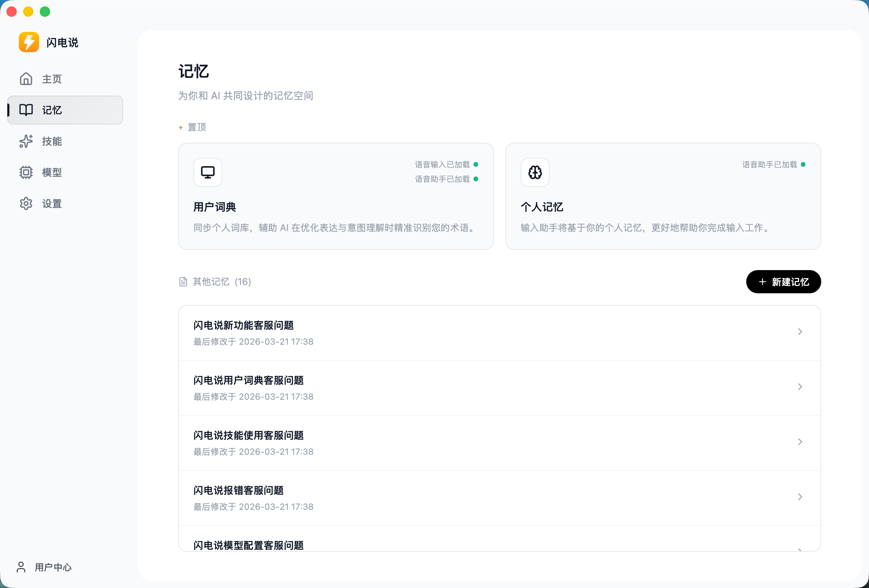This screenshot has width=869, height=588.
Task: Open memory 闪电说用户词典客服问题
Action: click(x=500, y=388)
